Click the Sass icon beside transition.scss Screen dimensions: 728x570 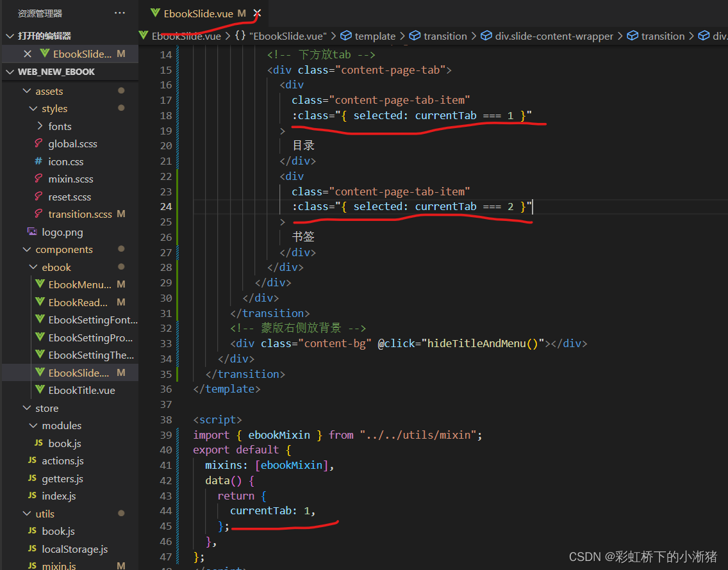[38, 213]
